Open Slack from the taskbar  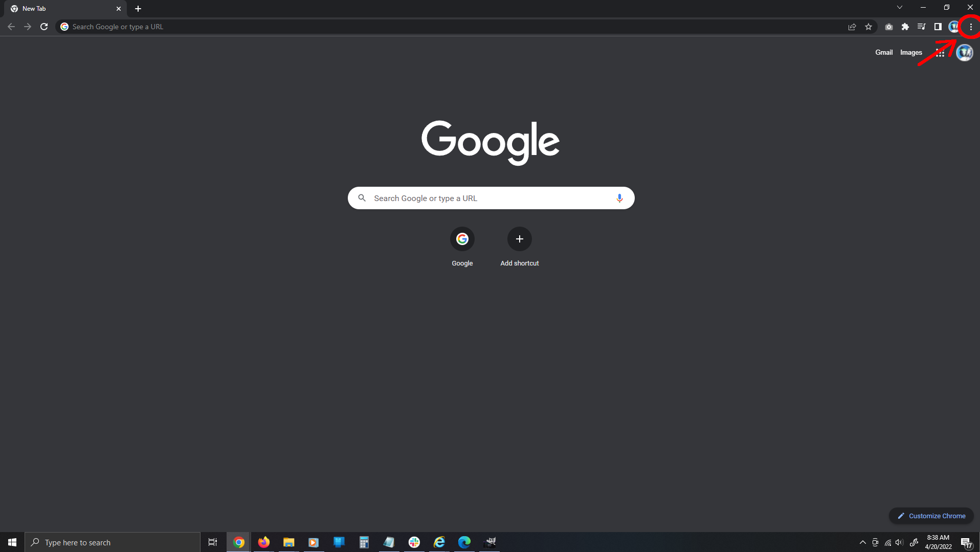(414, 542)
